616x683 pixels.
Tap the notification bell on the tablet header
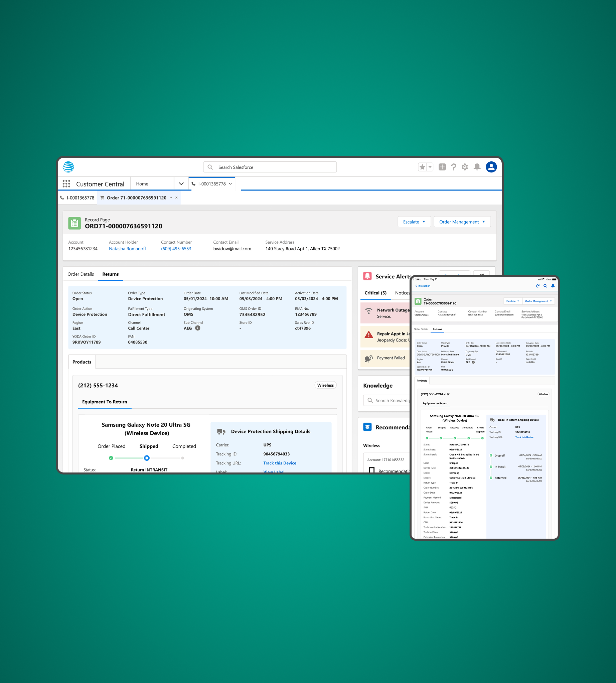click(553, 286)
